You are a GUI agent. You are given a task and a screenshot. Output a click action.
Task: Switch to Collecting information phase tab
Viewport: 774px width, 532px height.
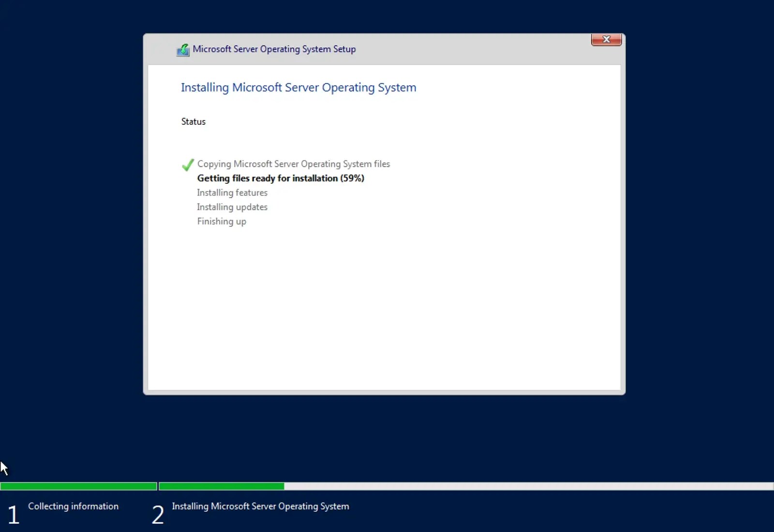[x=73, y=506]
